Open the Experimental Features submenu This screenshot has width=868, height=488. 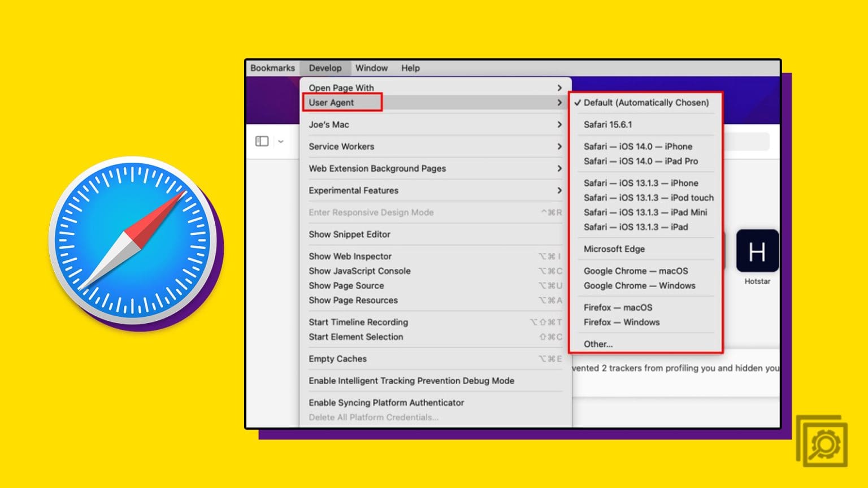(x=353, y=190)
